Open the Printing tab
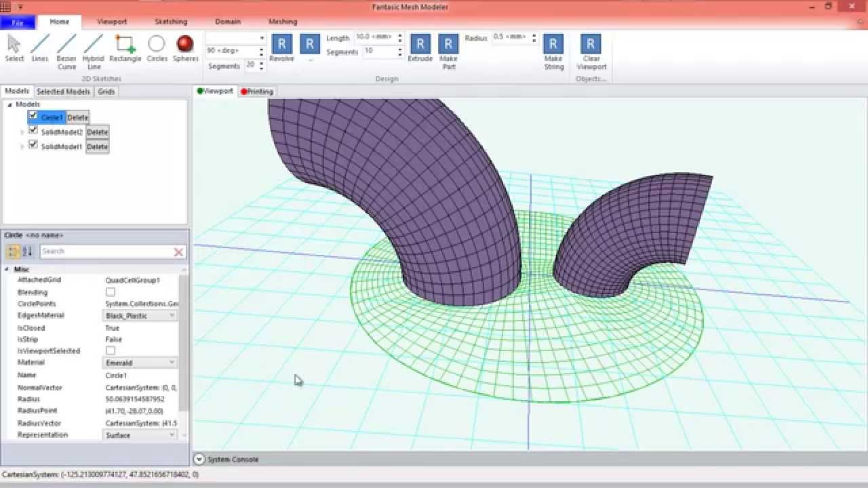 point(257,91)
